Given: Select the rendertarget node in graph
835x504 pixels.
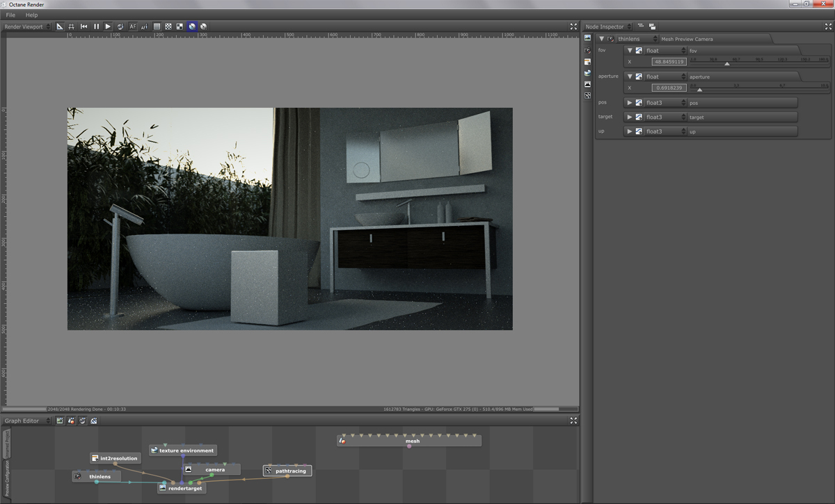Looking at the screenshot, I should coord(185,488).
